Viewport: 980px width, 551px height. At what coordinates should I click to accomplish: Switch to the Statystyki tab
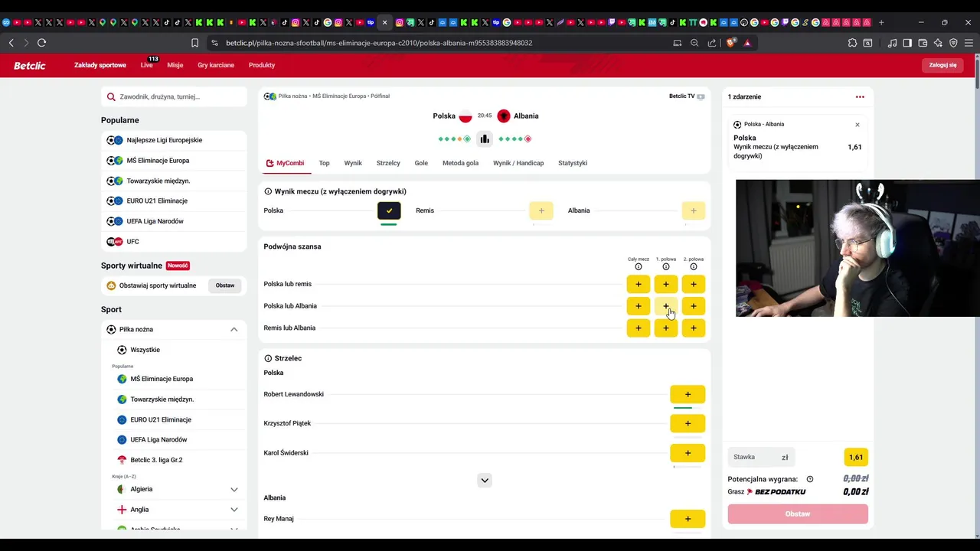pos(573,163)
